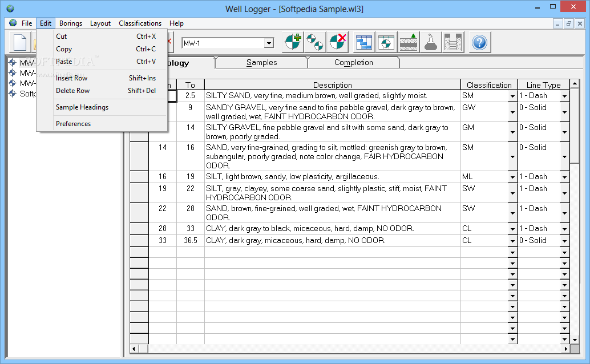Click the To cell showing 2.5
Screen dimensions: 590x364
191,96
